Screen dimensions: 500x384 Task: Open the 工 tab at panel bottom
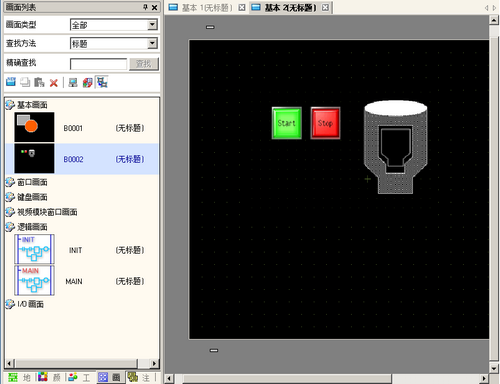(80, 377)
